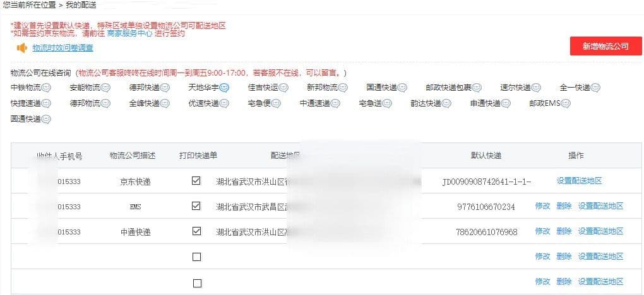Click the chat icon after 优速快递

(x=224, y=103)
